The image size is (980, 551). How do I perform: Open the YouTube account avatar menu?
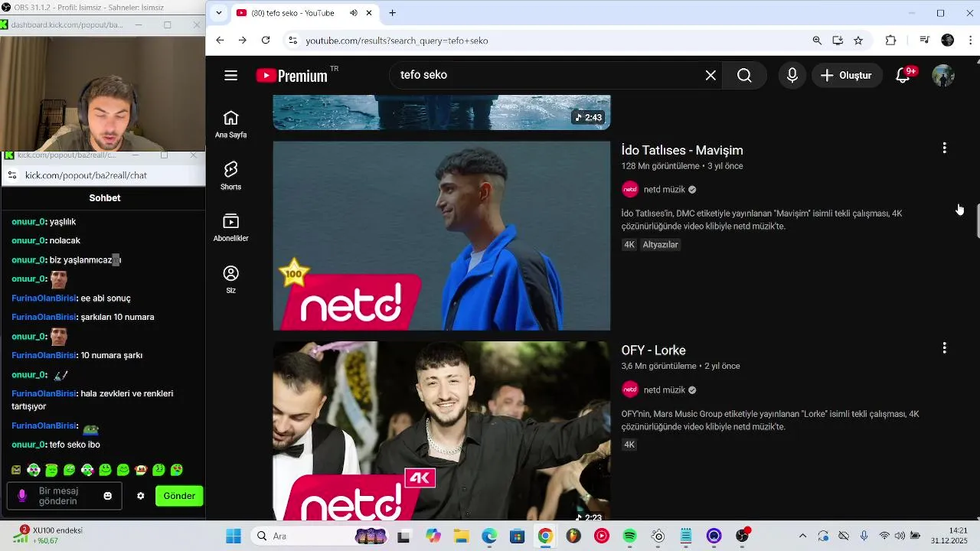click(x=943, y=75)
